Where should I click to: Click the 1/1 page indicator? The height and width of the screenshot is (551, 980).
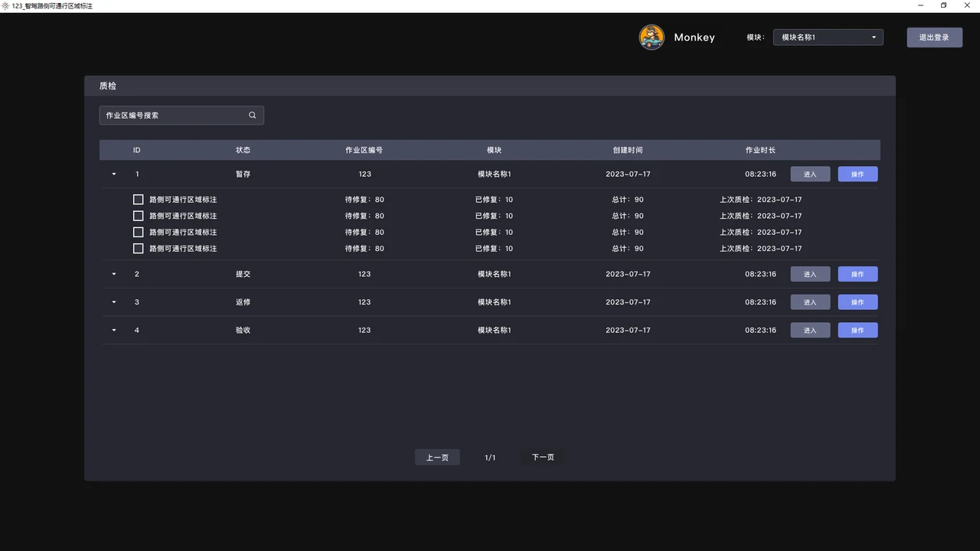pos(490,458)
